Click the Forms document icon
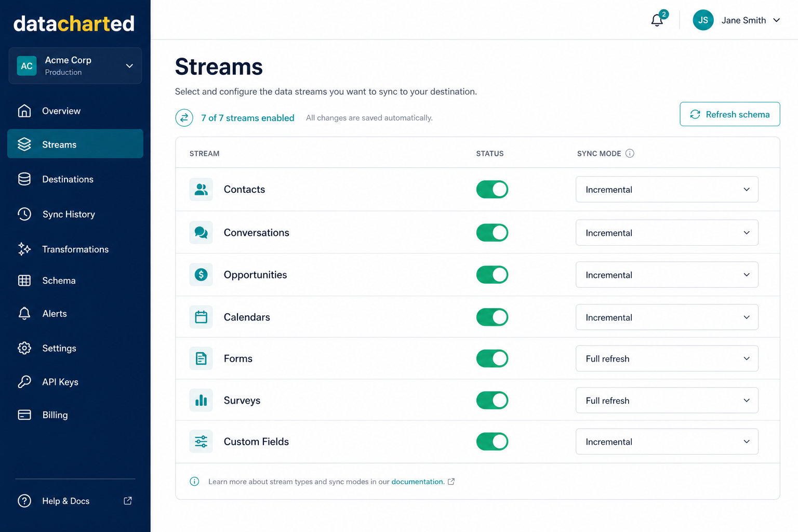This screenshot has width=798, height=532. pos(201,358)
